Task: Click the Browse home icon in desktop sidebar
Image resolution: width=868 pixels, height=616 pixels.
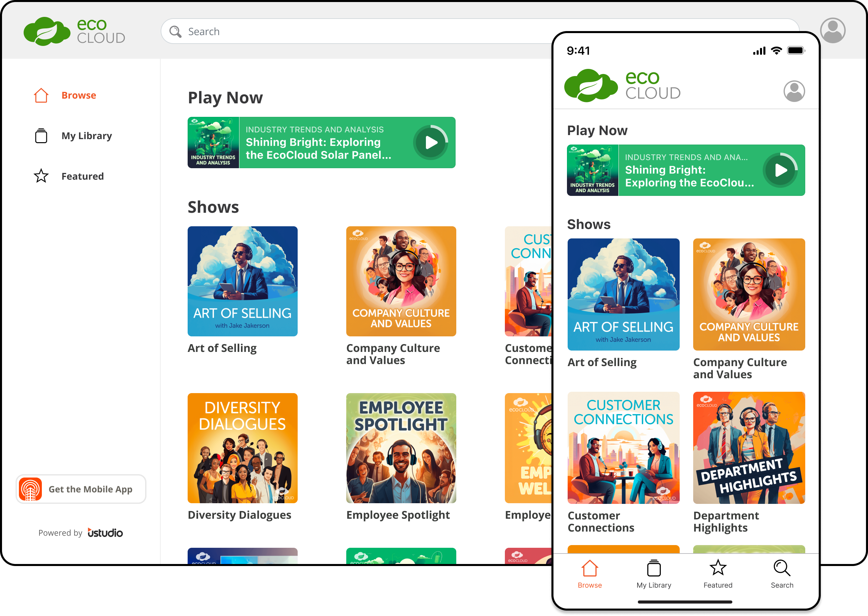Action: pyautogui.click(x=41, y=95)
